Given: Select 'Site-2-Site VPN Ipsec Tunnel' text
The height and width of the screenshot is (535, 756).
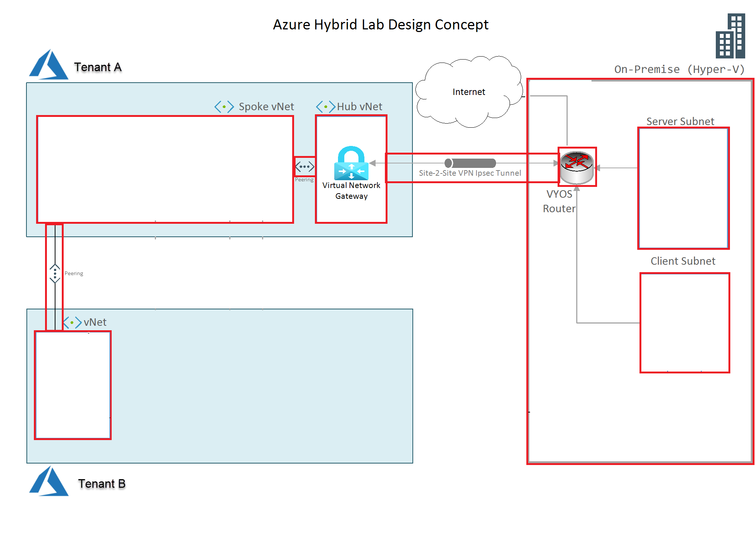Looking at the screenshot, I should 470,173.
